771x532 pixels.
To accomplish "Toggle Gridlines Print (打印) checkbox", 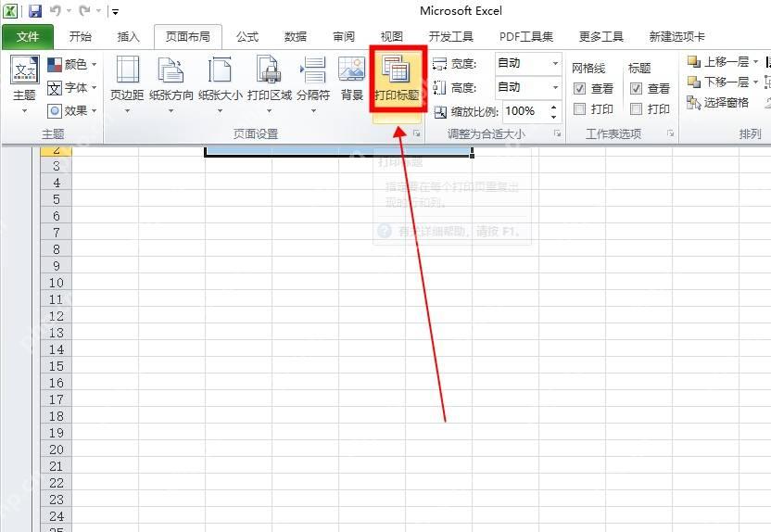I will (x=580, y=108).
